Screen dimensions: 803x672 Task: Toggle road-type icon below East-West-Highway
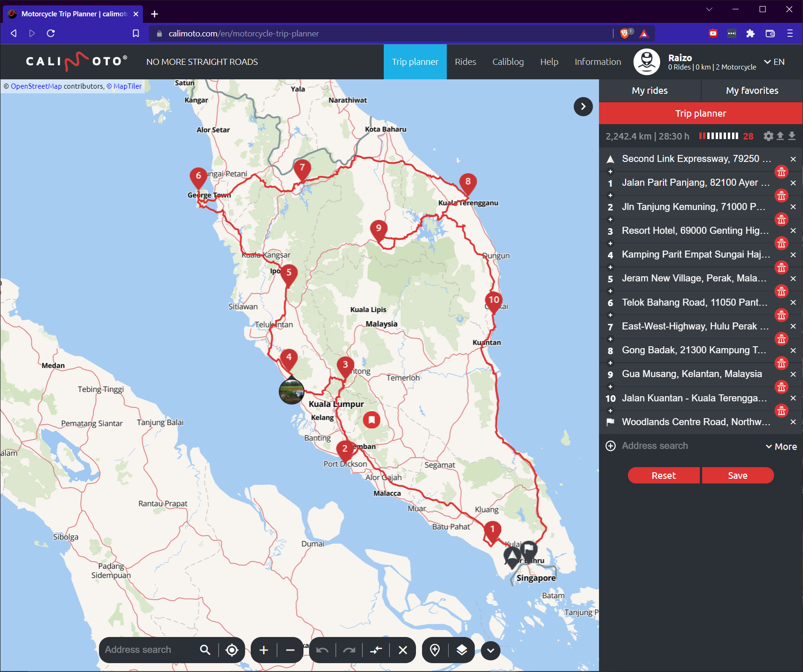click(x=782, y=338)
